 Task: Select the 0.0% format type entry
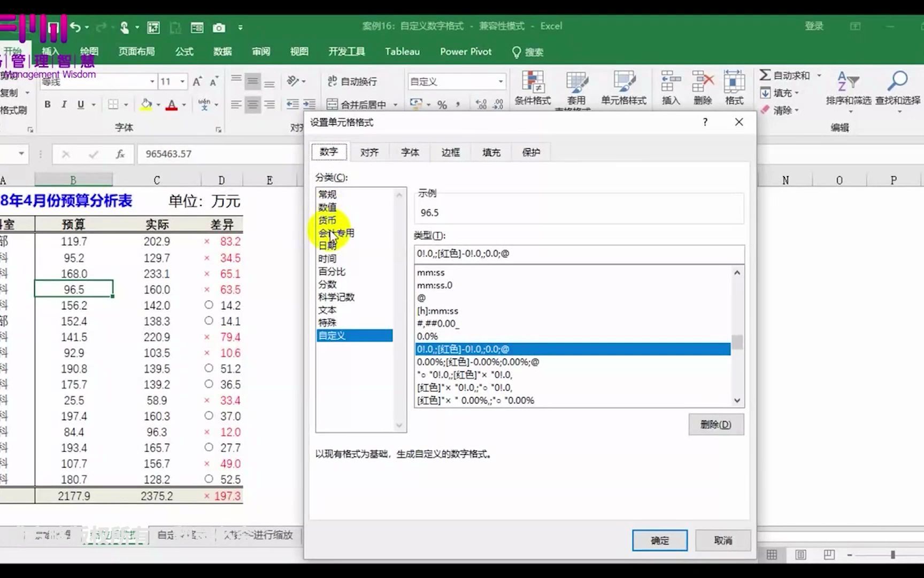coord(428,336)
